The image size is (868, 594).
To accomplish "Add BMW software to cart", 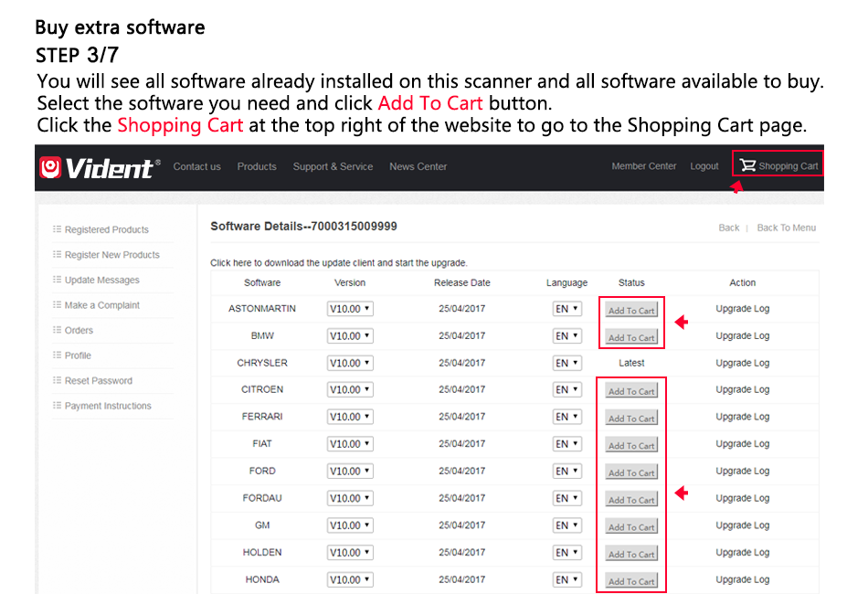I will click(x=631, y=337).
